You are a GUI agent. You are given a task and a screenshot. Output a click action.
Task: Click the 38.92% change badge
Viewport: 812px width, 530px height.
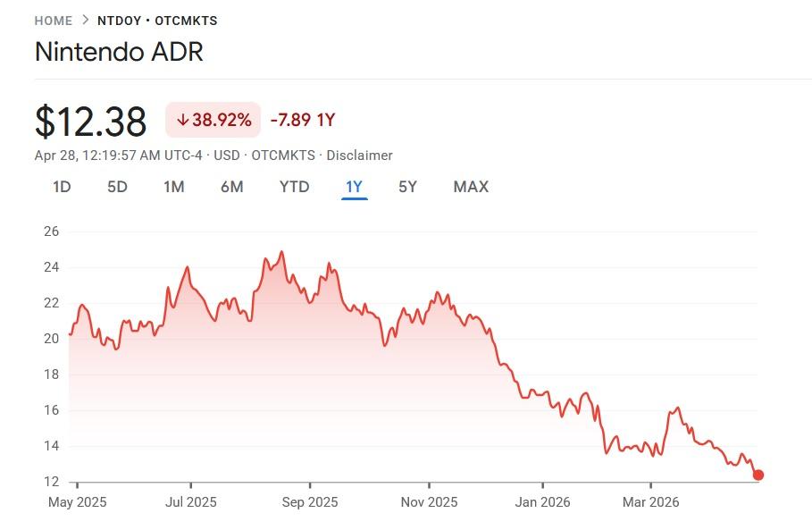213,120
